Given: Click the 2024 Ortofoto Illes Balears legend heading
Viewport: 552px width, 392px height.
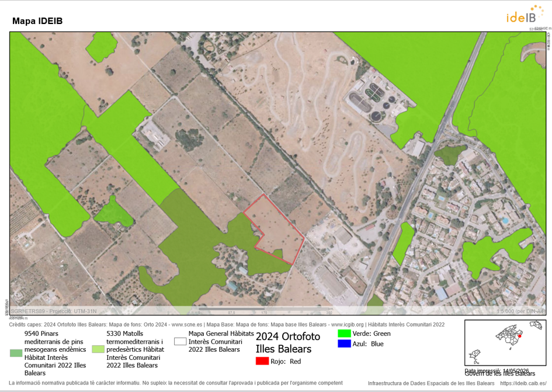Looking at the screenshot, I should click(287, 343).
